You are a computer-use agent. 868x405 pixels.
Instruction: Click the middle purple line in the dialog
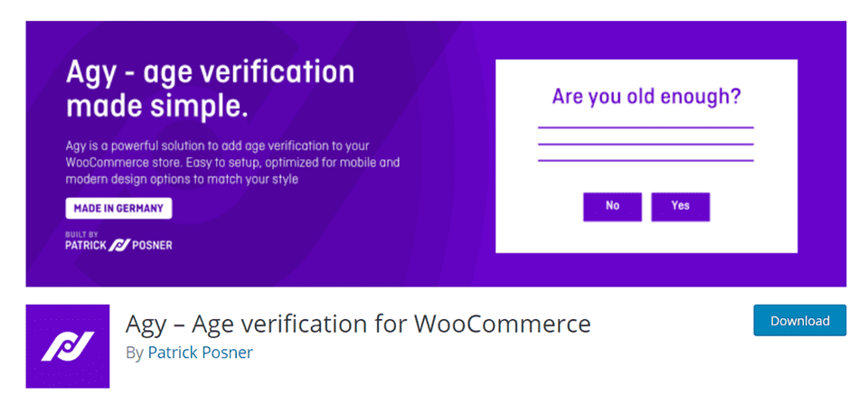pyautogui.click(x=646, y=144)
